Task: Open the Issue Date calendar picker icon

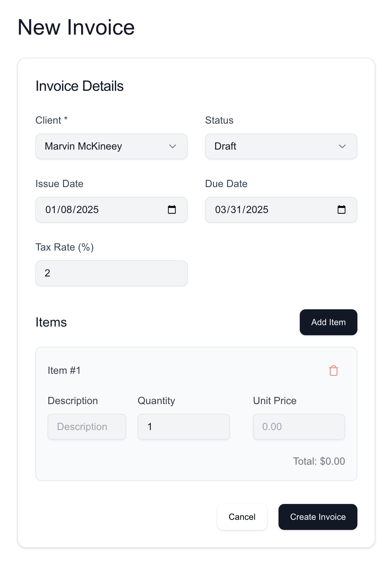Action: click(x=173, y=209)
